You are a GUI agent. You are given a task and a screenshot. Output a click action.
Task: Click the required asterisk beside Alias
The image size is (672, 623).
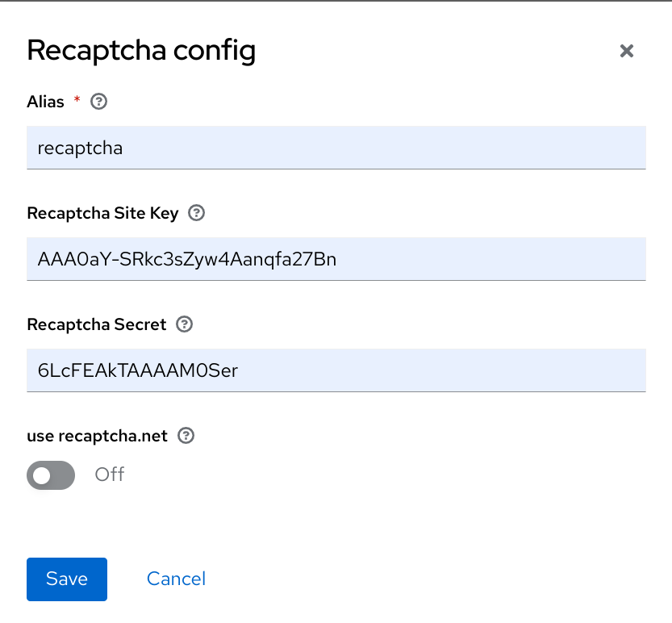tap(77, 102)
